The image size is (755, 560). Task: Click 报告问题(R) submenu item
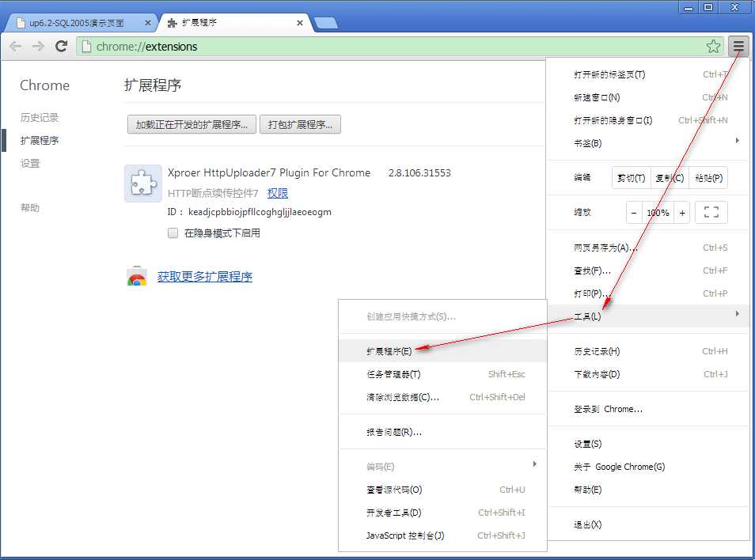pyautogui.click(x=442, y=432)
